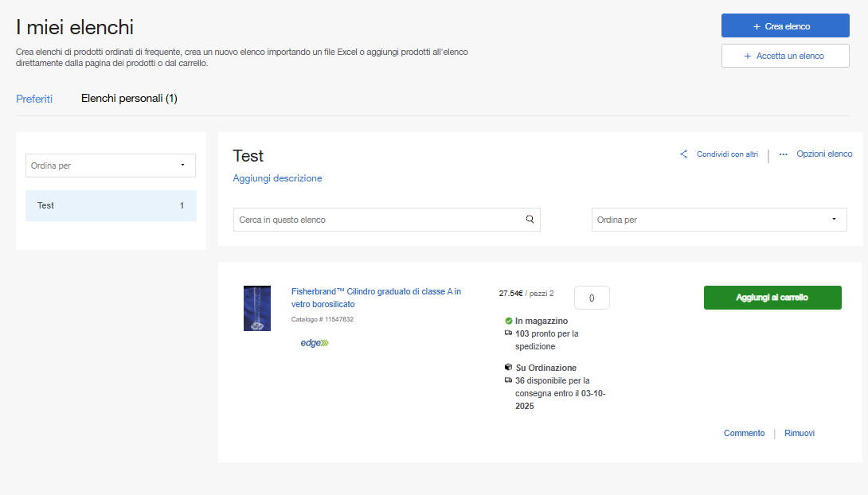Click the three-dots Opzioni elenco icon

coord(783,154)
